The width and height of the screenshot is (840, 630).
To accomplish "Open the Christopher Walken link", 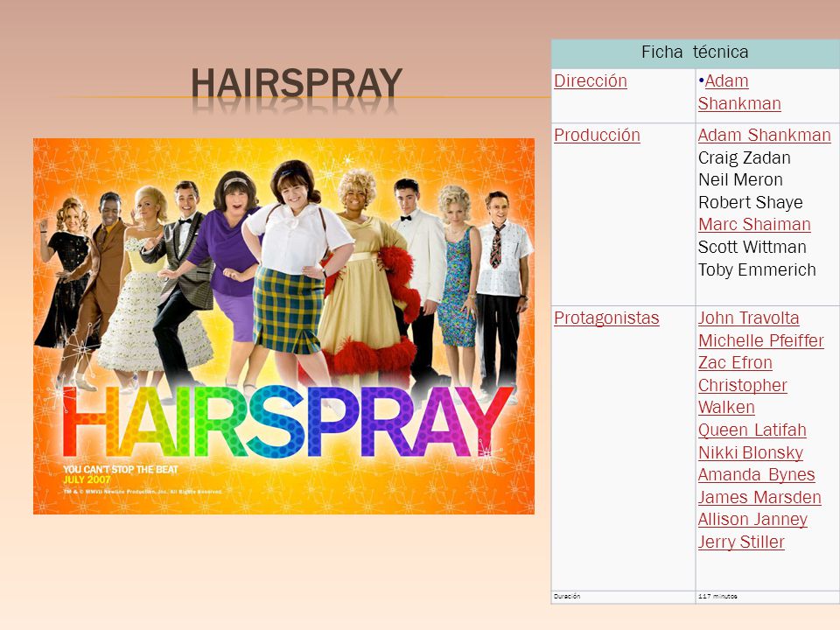I will click(743, 395).
